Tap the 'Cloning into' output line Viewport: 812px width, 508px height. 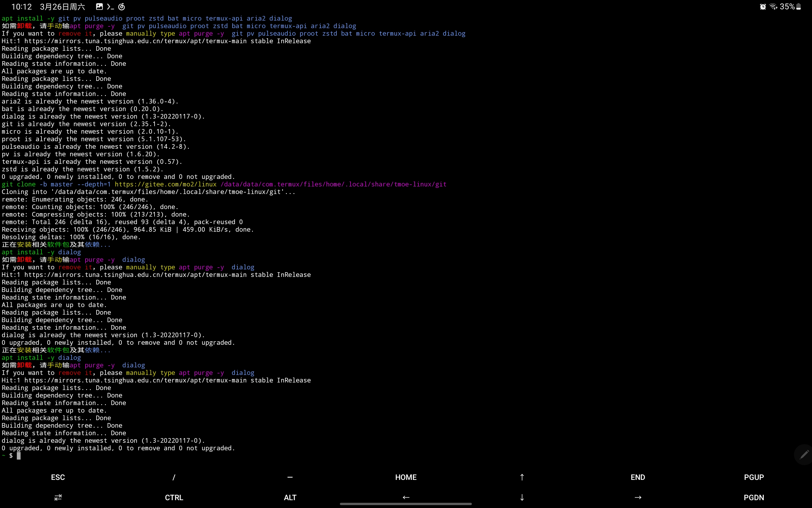(x=148, y=192)
